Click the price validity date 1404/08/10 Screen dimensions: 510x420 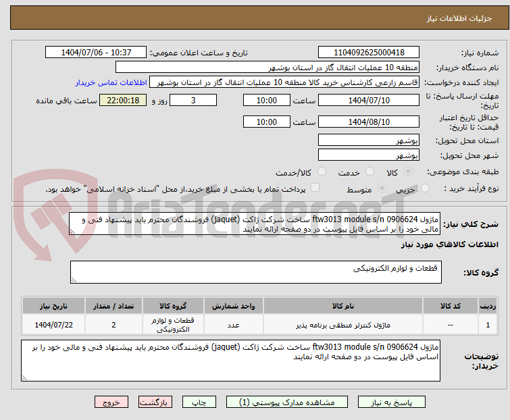coord(369,122)
